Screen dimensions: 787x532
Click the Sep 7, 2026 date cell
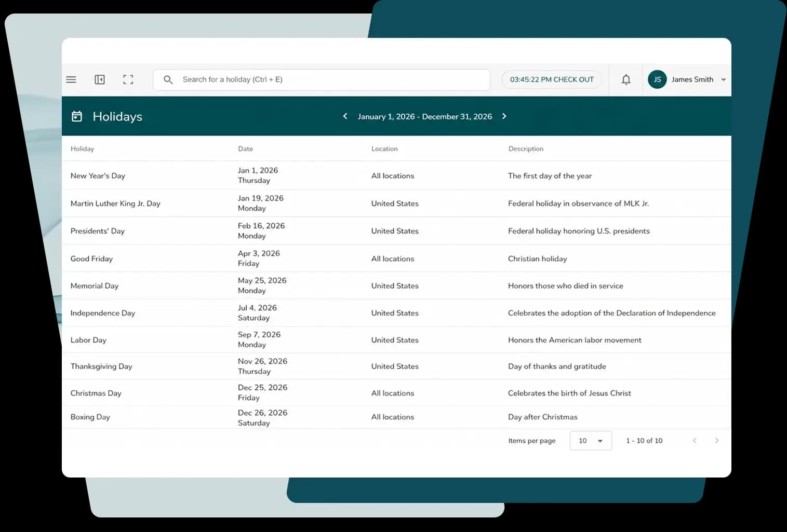pyautogui.click(x=259, y=340)
